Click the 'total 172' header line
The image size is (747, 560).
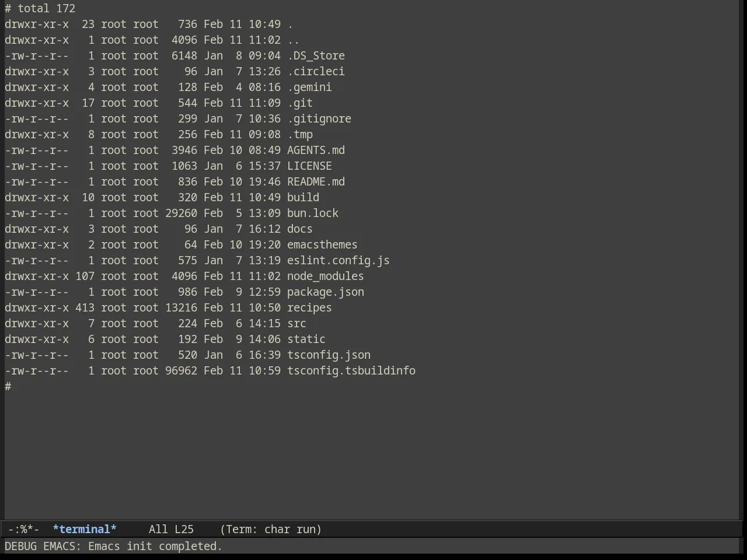point(46,8)
